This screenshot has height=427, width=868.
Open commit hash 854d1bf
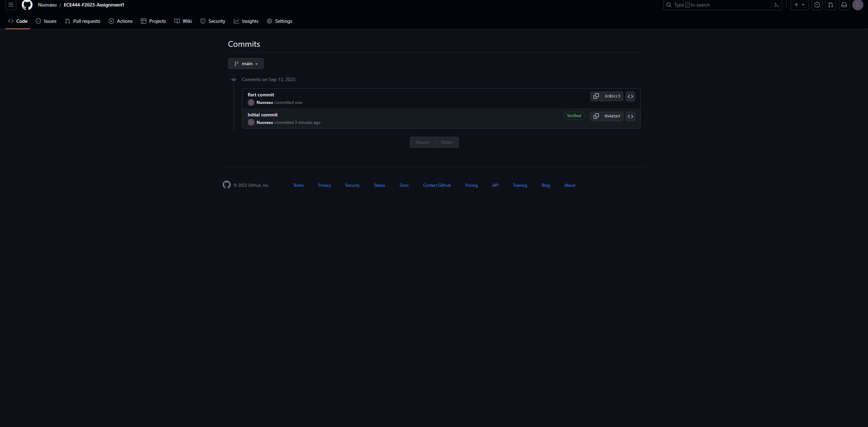point(612,116)
